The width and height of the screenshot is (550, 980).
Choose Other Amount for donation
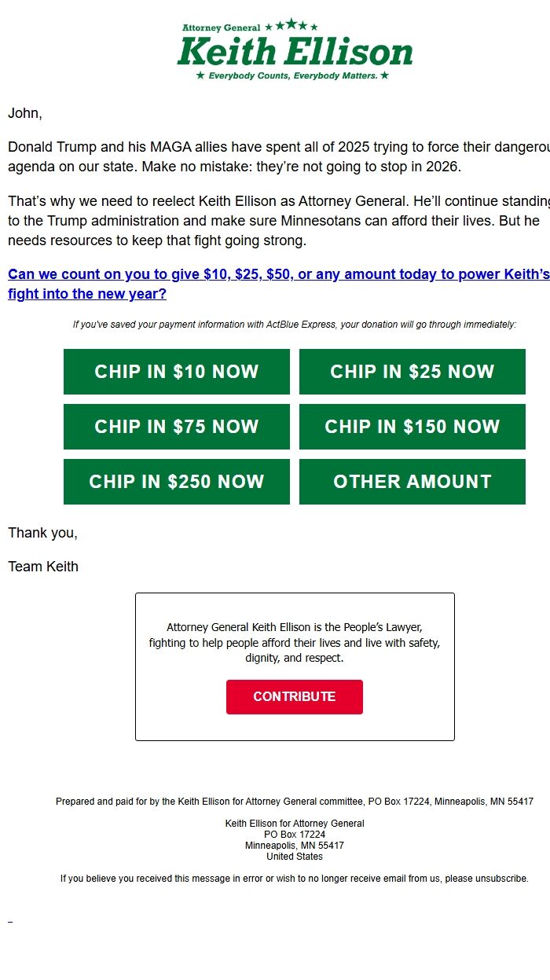coord(412,481)
